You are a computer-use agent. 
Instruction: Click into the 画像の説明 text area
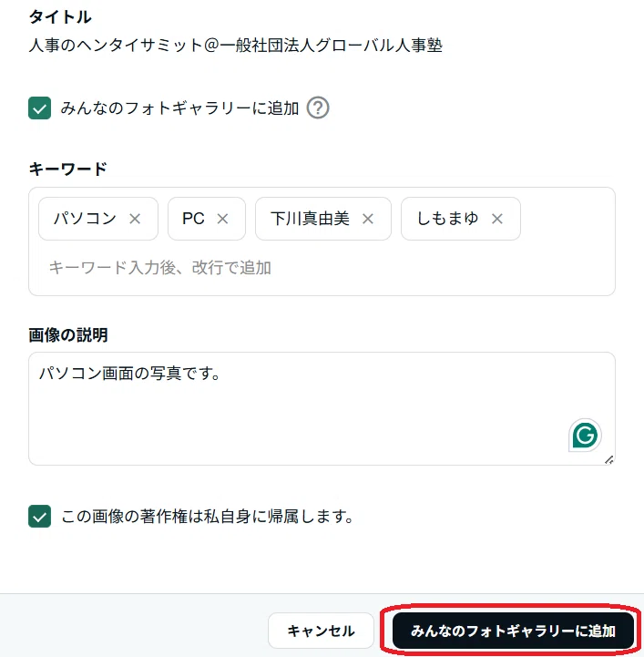[322, 408]
